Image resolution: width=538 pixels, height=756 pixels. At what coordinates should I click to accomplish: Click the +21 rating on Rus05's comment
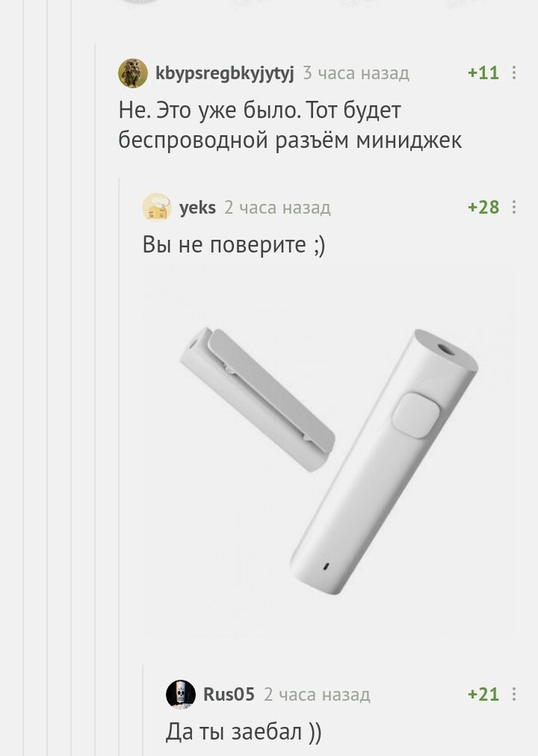pos(483,694)
